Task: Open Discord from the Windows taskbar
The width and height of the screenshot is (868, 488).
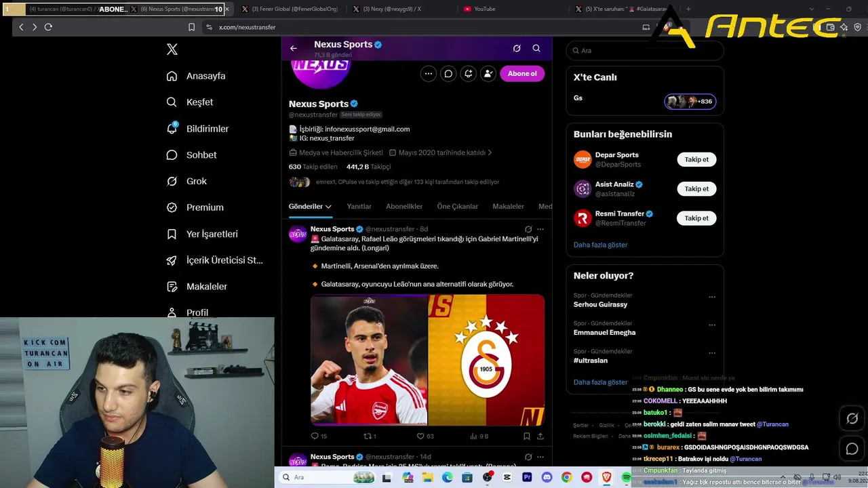Action: [547, 478]
